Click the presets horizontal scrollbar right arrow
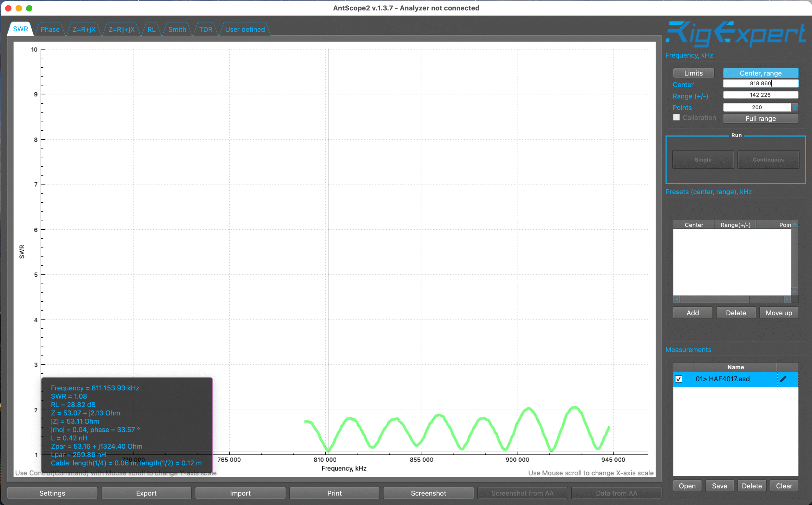812x505 pixels. (x=787, y=299)
